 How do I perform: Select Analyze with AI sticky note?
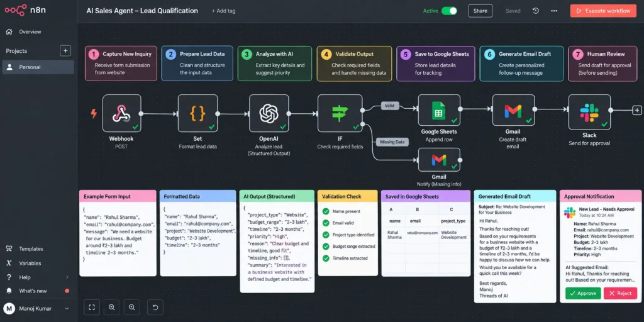[x=274, y=64]
